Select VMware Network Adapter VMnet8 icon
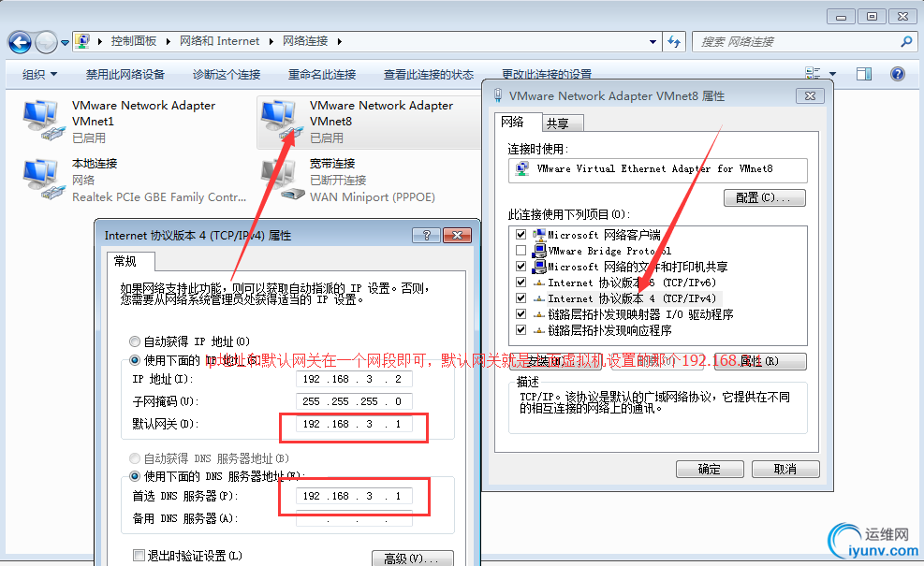Viewport: 924px width, 566px height. point(281,121)
